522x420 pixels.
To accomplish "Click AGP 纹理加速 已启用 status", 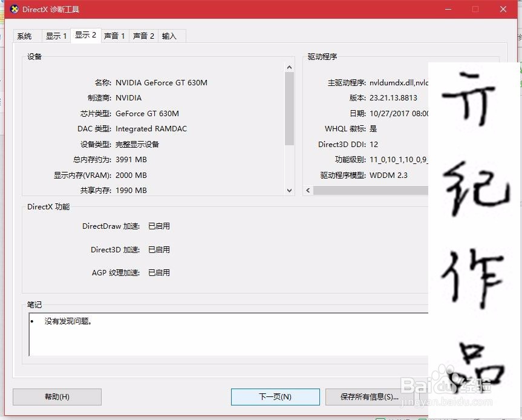I will coord(159,273).
